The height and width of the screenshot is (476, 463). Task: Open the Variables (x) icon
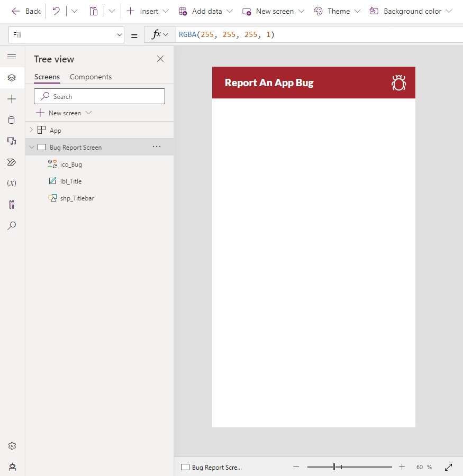click(x=12, y=183)
